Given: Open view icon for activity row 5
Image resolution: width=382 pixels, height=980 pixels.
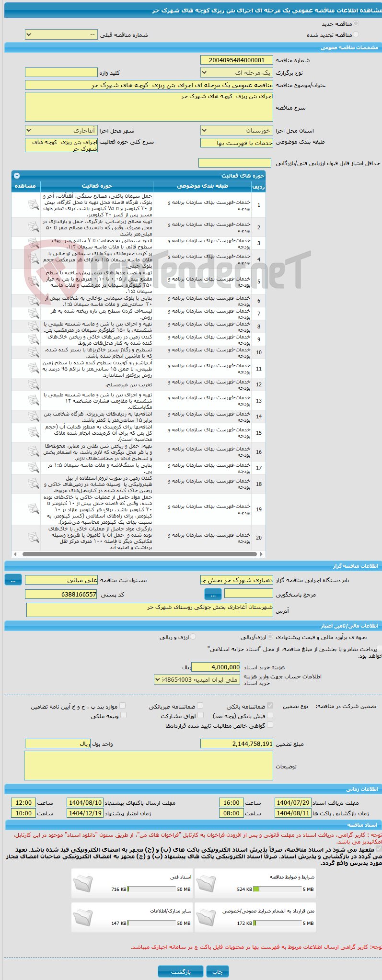Looking at the screenshot, I should [33, 282].
